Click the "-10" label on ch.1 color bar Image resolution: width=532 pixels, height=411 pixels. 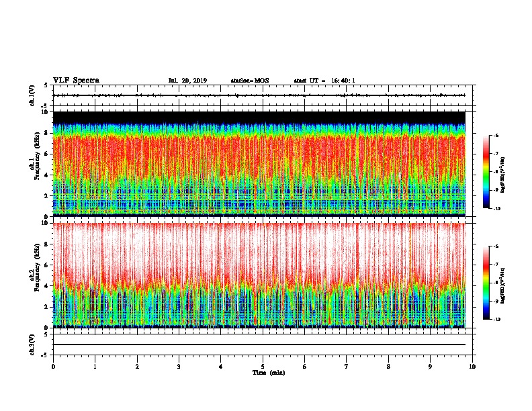tap(496, 209)
